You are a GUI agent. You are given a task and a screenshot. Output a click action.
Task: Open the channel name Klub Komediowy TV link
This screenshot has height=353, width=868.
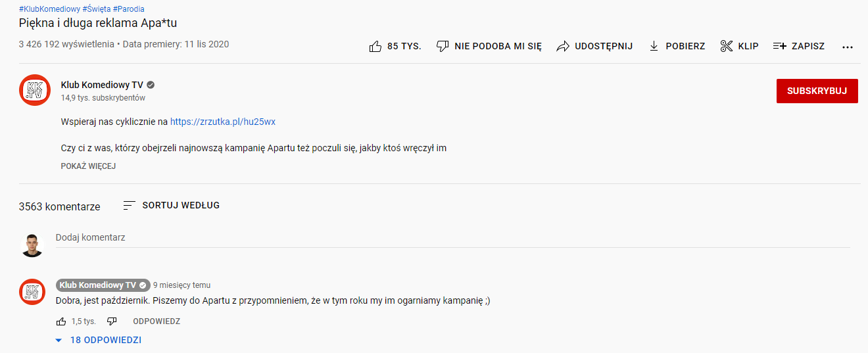click(102, 85)
